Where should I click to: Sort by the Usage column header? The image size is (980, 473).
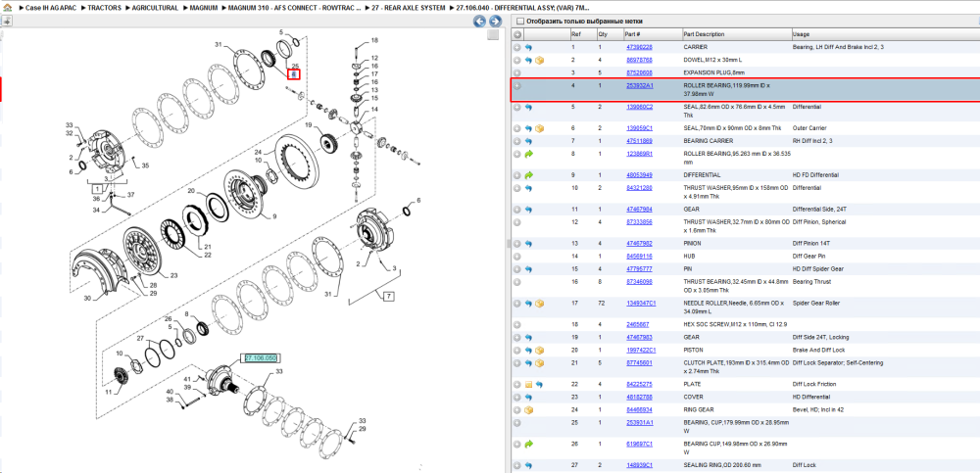tap(884, 34)
